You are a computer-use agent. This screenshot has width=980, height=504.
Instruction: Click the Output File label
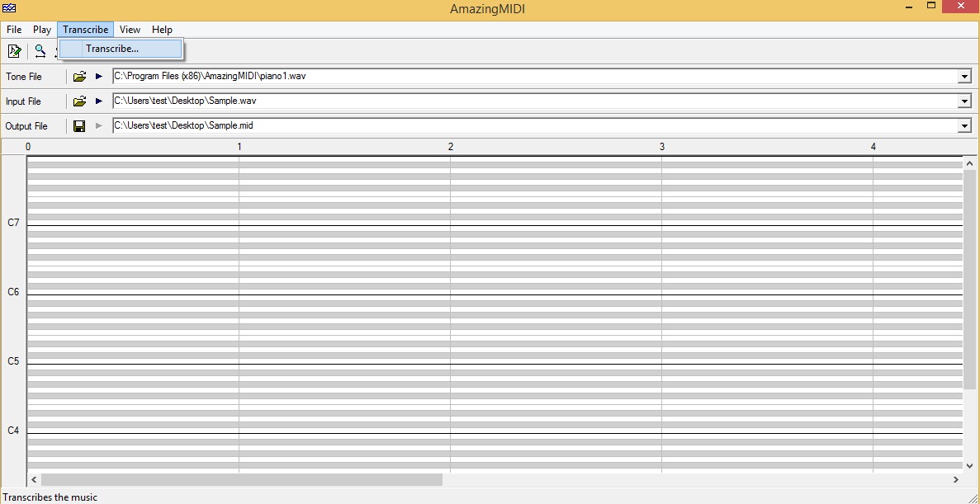[26, 126]
